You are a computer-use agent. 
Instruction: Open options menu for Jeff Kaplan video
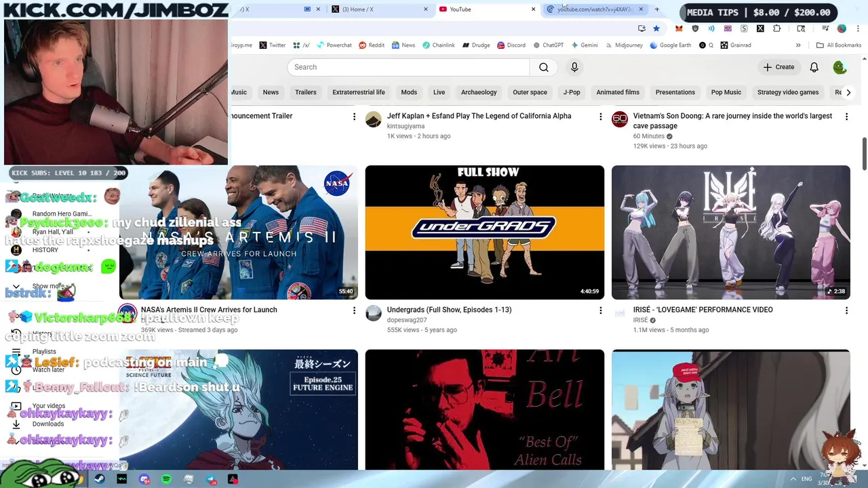(x=600, y=117)
